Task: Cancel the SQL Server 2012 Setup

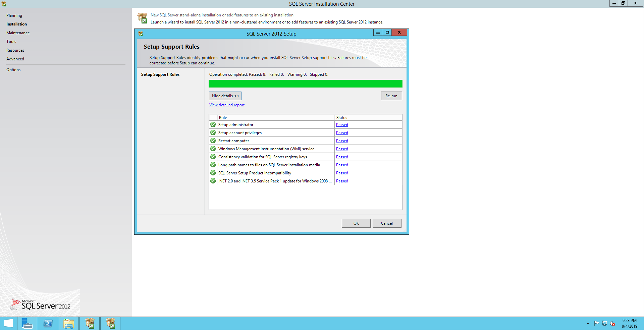Action: coord(387,223)
